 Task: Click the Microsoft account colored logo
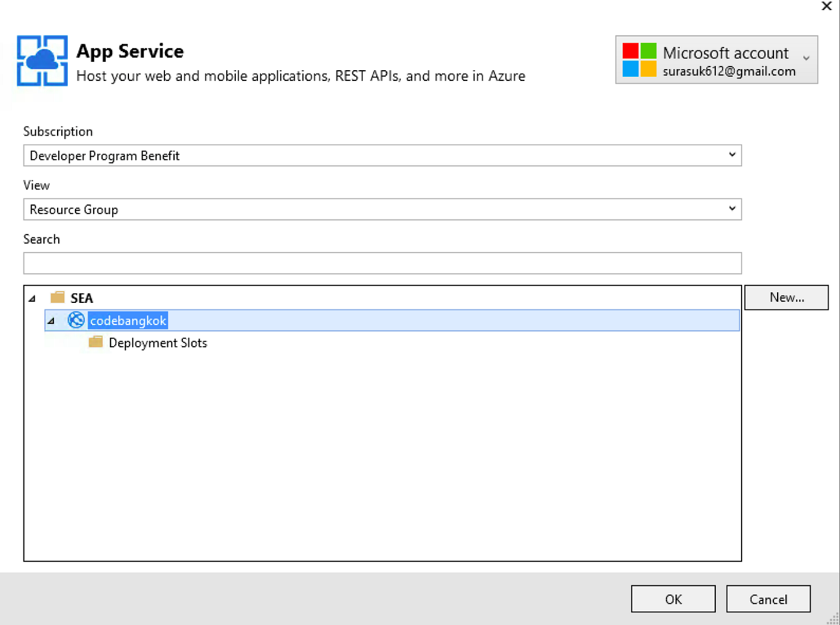click(x=640, y=59)
